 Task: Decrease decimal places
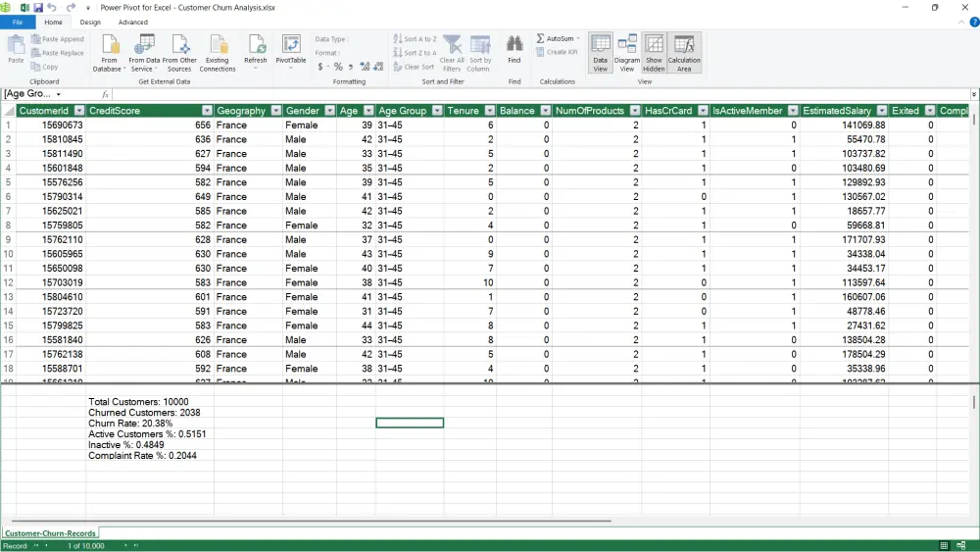click(378, 67)
